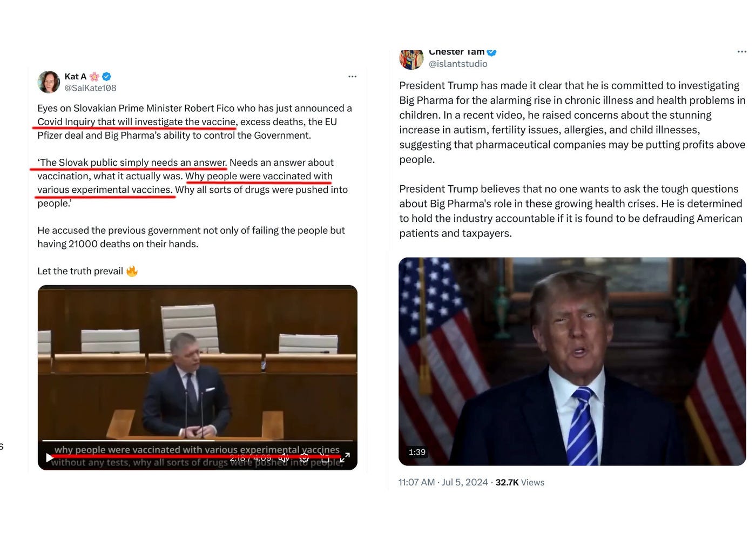Click the 2:18 / 4:09 time display
Viewport: 756px width, 540px height.
(x=251, y=458)
